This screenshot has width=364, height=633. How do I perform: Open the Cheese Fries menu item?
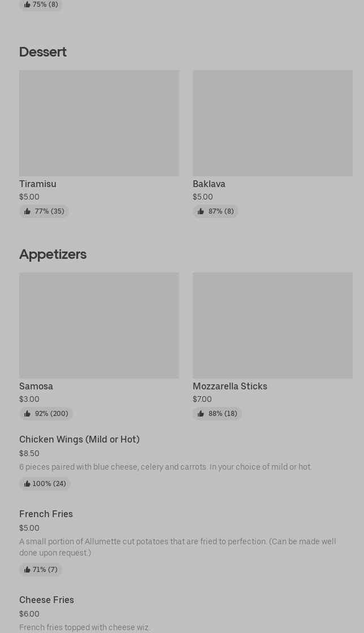(x=46, y=600)
